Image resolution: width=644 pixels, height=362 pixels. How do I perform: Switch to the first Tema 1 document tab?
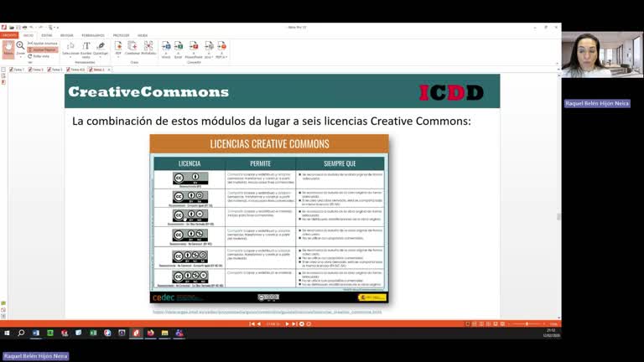point(17,70)
